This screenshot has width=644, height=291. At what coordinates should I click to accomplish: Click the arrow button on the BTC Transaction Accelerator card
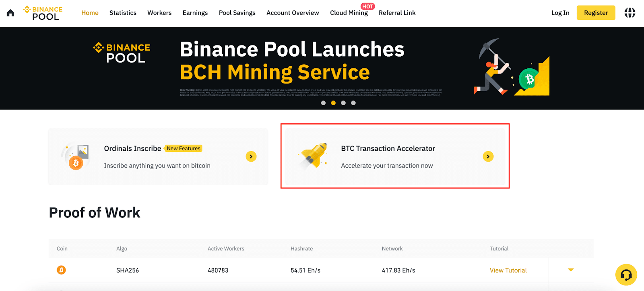click(x=488, y=156)
